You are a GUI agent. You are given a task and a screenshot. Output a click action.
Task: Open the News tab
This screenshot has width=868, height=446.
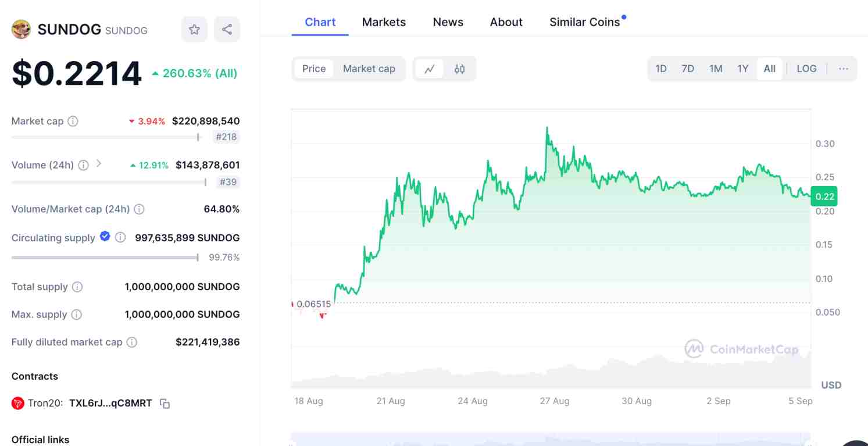coord(448,22)
